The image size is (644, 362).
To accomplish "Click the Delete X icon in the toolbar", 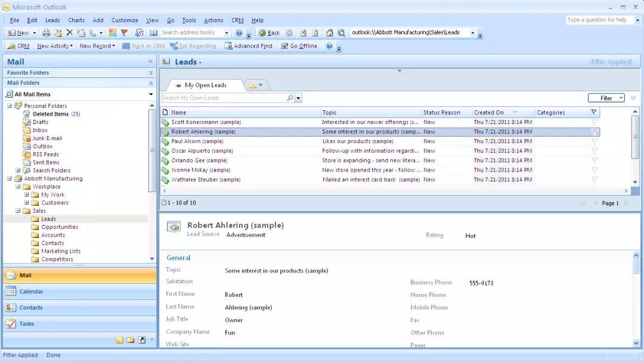I will tap(69, 33).
